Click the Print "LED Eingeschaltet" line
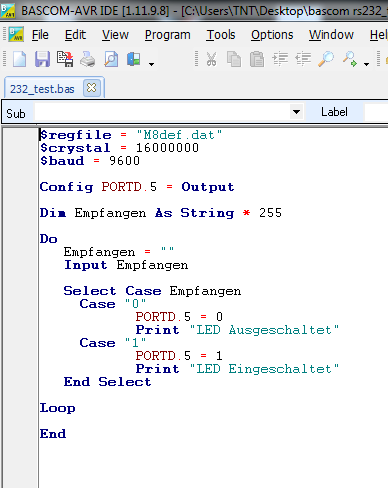This screenshot has height=488, width=388. point(237,369)
